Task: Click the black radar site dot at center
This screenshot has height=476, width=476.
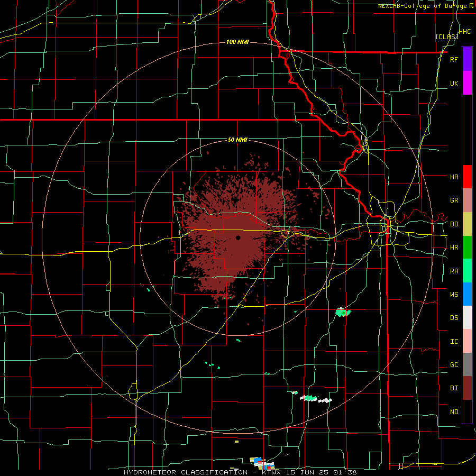Action: 238,237
